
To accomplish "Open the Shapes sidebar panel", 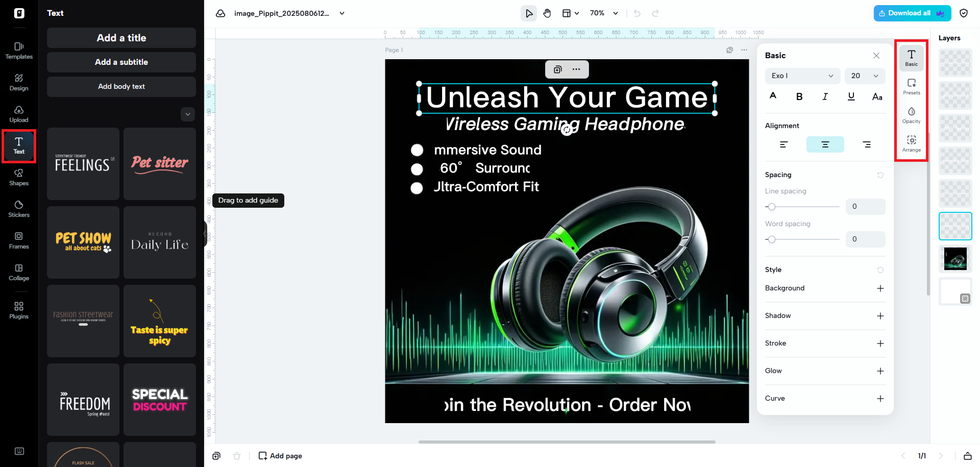I will (19, 177).
